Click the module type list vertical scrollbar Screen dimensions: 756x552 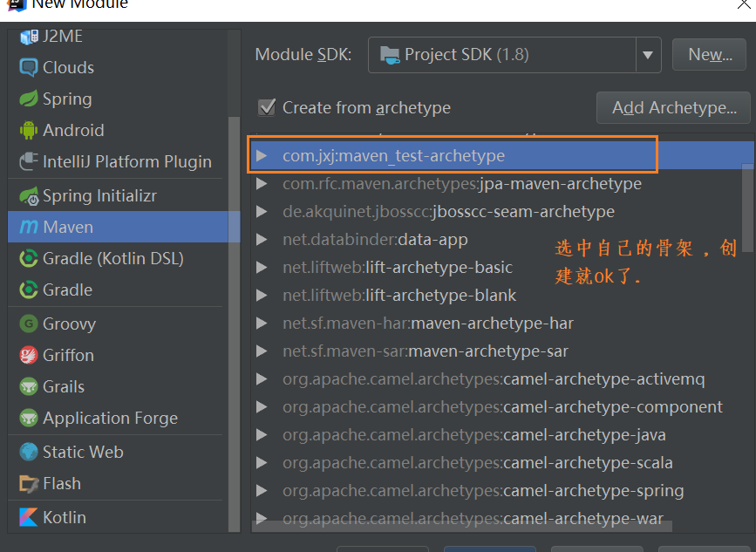coord(234,324)
